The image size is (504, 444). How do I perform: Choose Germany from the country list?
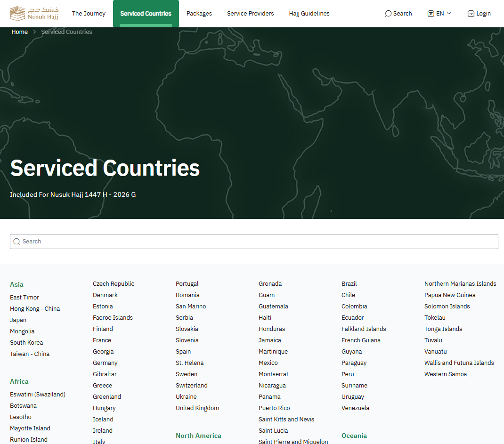105,363
